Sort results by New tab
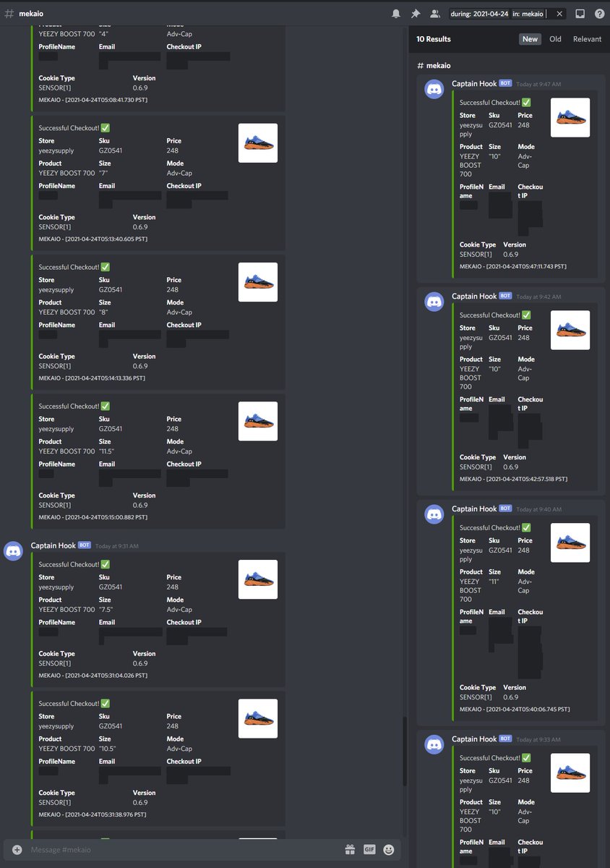Viewport: 610px width, 868px height. click(x=530, y=39)
